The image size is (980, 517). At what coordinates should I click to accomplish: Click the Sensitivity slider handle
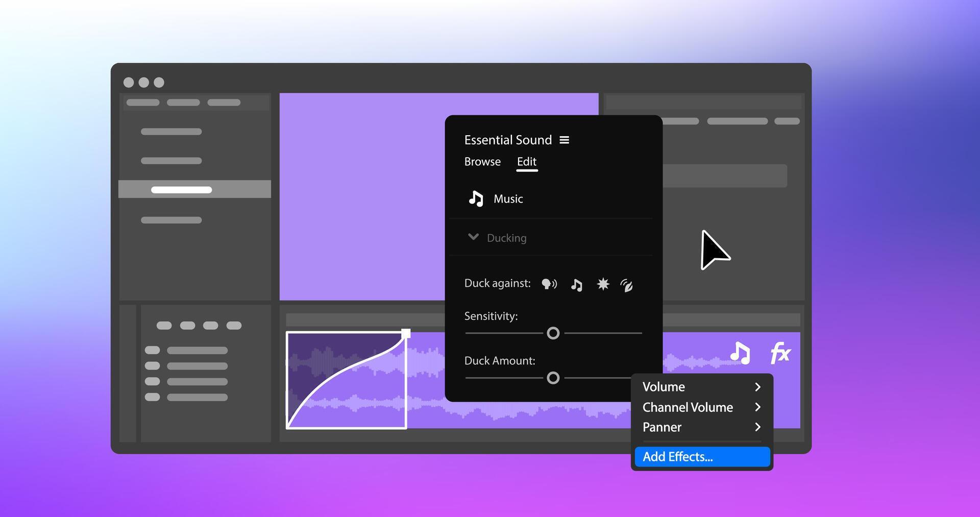[553, 333]
